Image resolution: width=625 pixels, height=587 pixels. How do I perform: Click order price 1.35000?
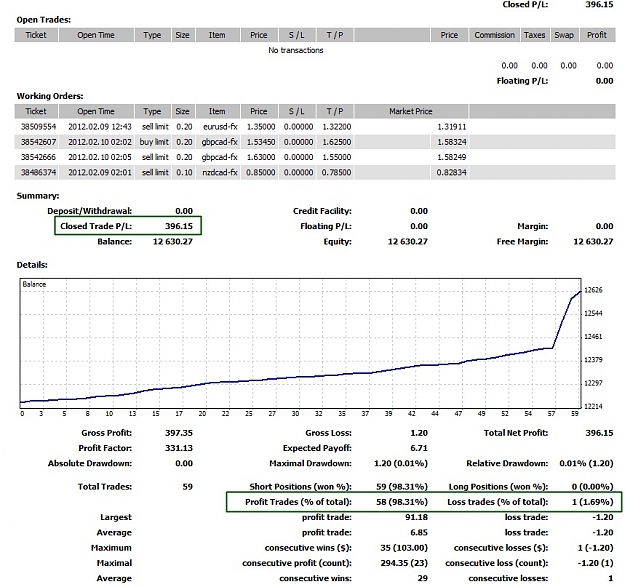coord(261,127)
